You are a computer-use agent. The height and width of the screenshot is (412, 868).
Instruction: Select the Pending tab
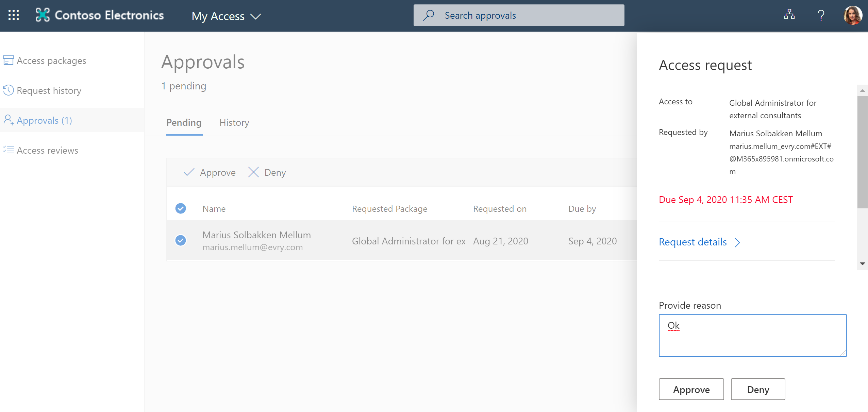coord(184,123)
